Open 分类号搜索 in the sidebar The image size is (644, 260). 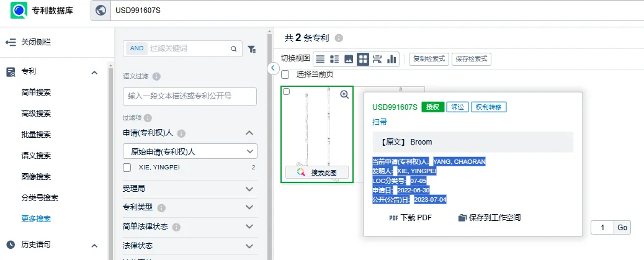(40, 198)
